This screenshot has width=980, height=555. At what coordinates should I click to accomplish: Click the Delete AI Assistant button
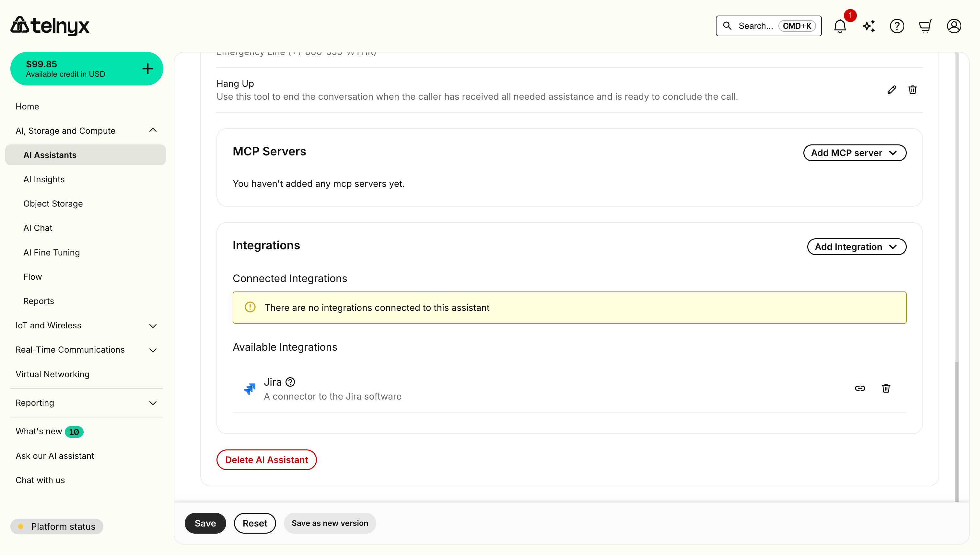[x=266, y=460]
